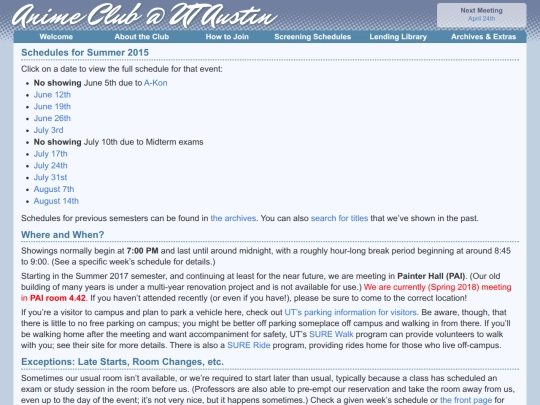The width and height of the screenshot is (540, 405).
Task: Click the Schedules for Summer 2015 heading
Action: tap(85, 53)
